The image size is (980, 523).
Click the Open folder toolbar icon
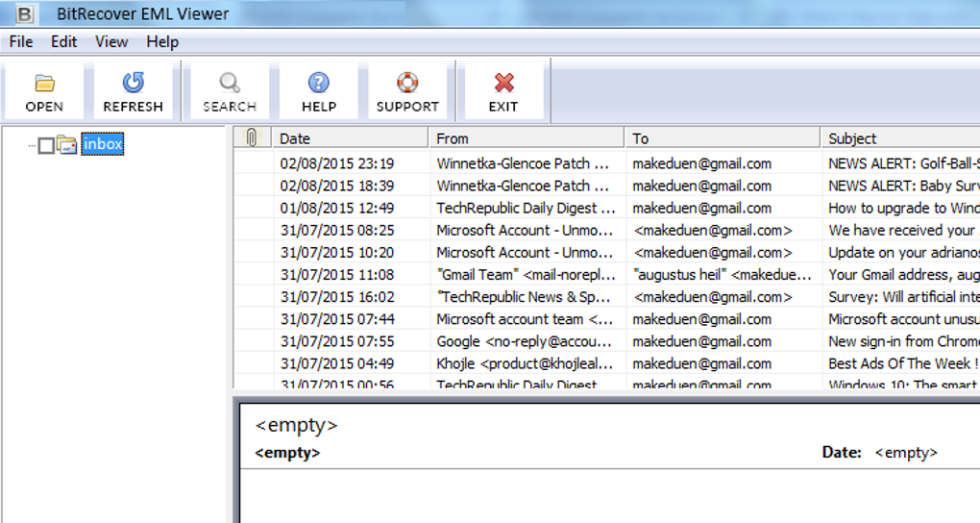44,83
